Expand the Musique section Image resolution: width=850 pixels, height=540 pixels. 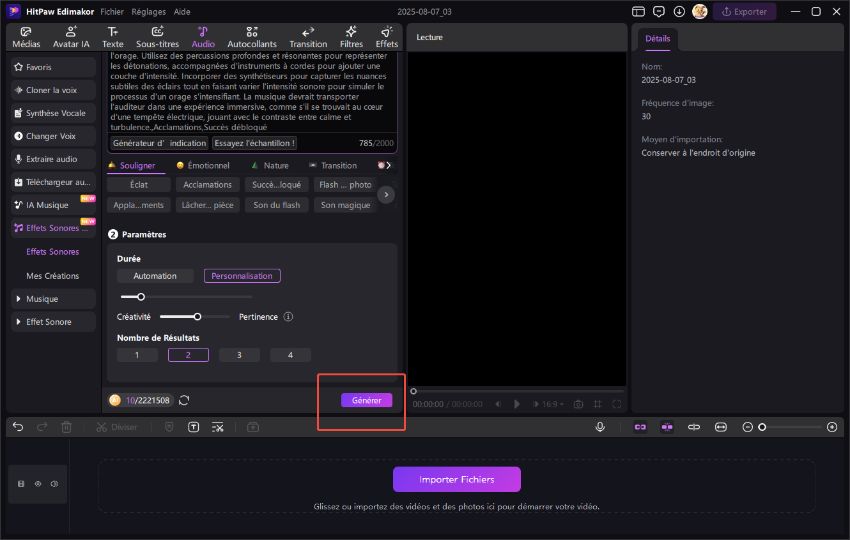[53, 299]
